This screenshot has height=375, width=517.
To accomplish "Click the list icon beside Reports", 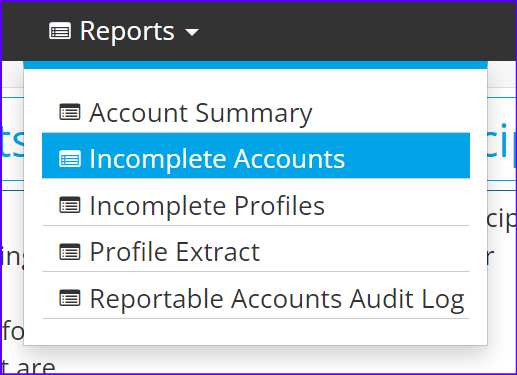I will [60, 31].
